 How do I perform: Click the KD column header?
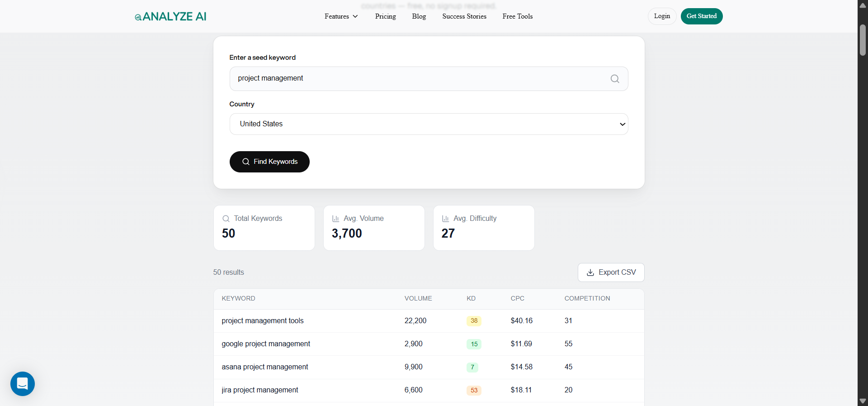[x=471, y=298]
